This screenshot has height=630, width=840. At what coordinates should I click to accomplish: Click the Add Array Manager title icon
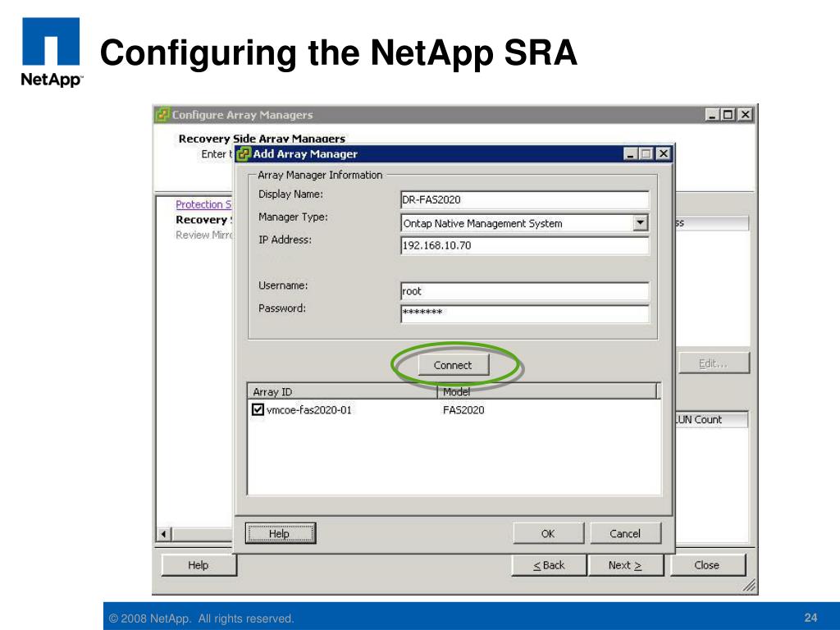coord(244,154)
